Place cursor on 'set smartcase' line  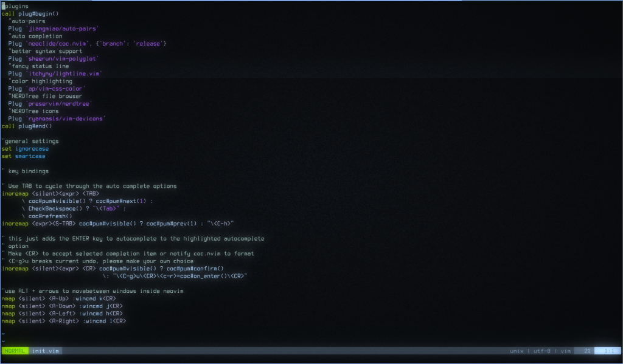tap(23, 156)
